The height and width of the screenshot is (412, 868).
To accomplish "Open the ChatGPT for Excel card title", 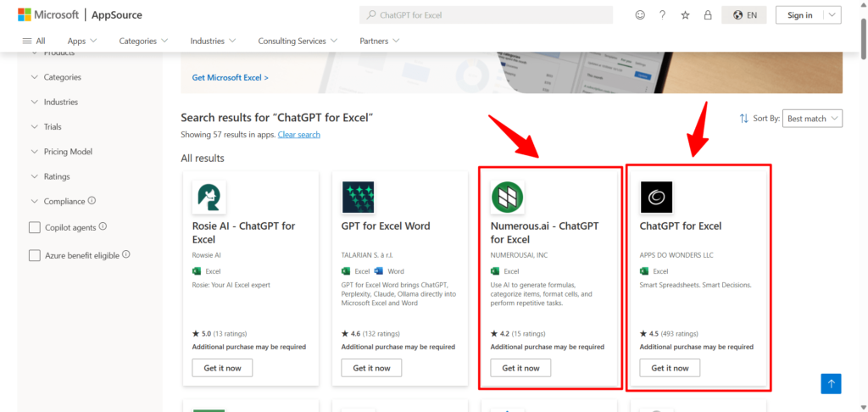I will 681,226.
